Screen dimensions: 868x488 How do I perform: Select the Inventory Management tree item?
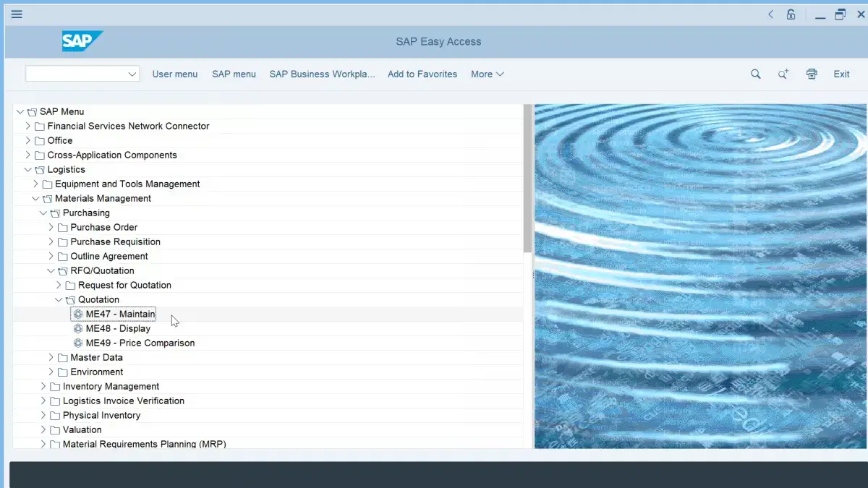point(111,386)
